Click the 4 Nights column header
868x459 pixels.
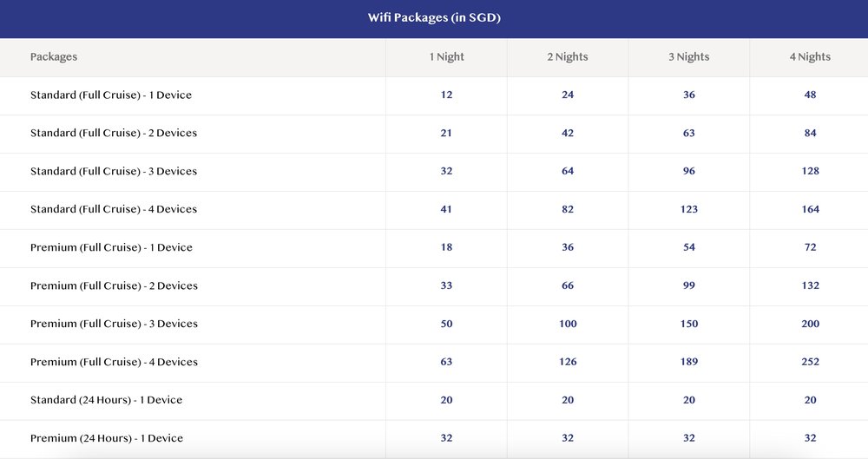[x=810, y=57]
